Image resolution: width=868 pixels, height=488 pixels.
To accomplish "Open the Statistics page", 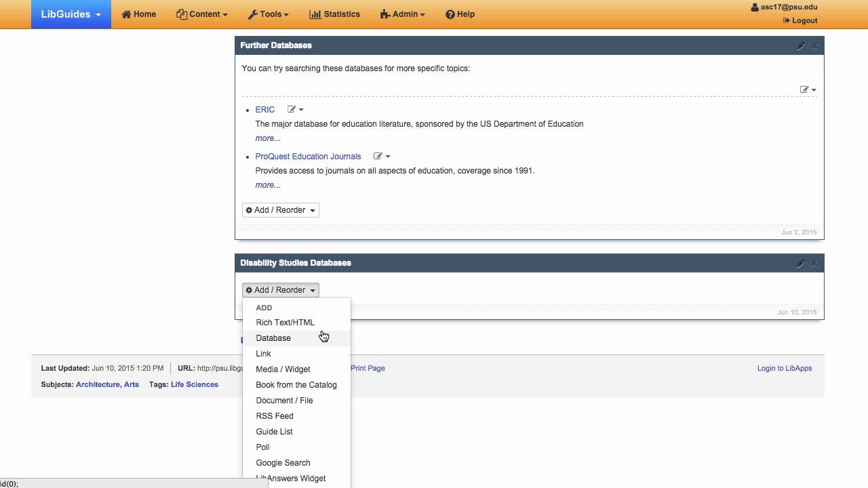I will 335,14.
